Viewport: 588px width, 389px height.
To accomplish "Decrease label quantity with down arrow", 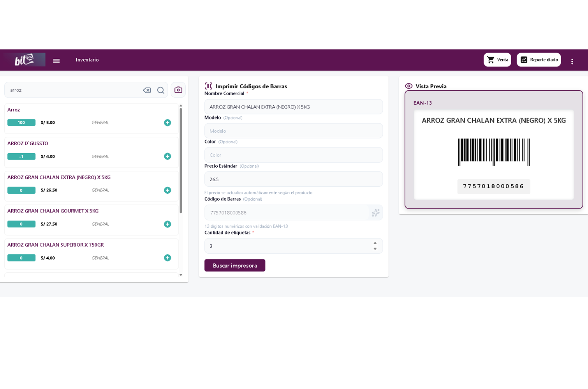I will point(375,249).
